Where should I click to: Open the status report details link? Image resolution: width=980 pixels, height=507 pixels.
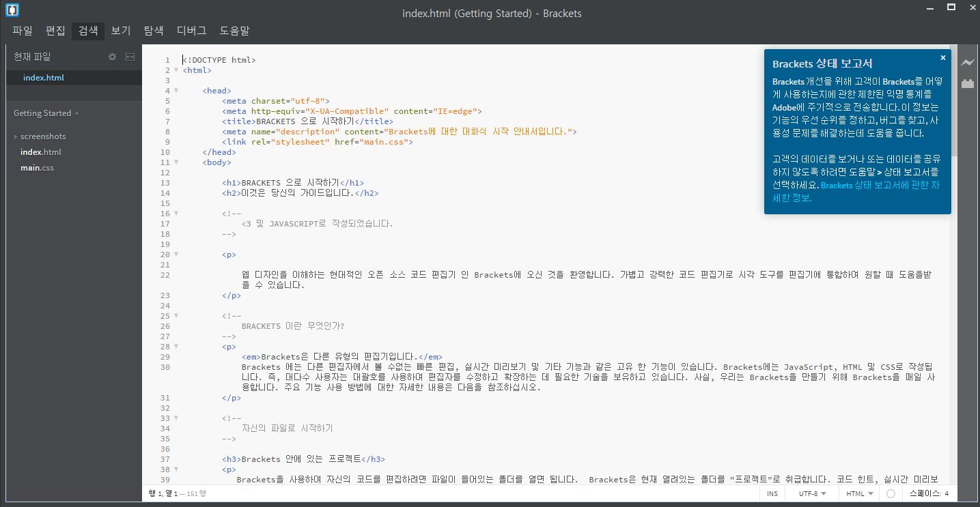click(x=856, y=192)
